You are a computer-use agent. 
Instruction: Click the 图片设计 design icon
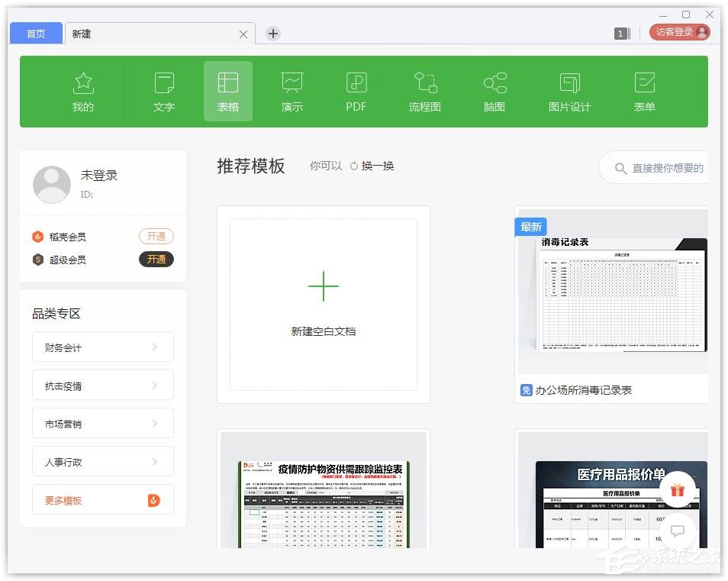[x=569, y=90]
